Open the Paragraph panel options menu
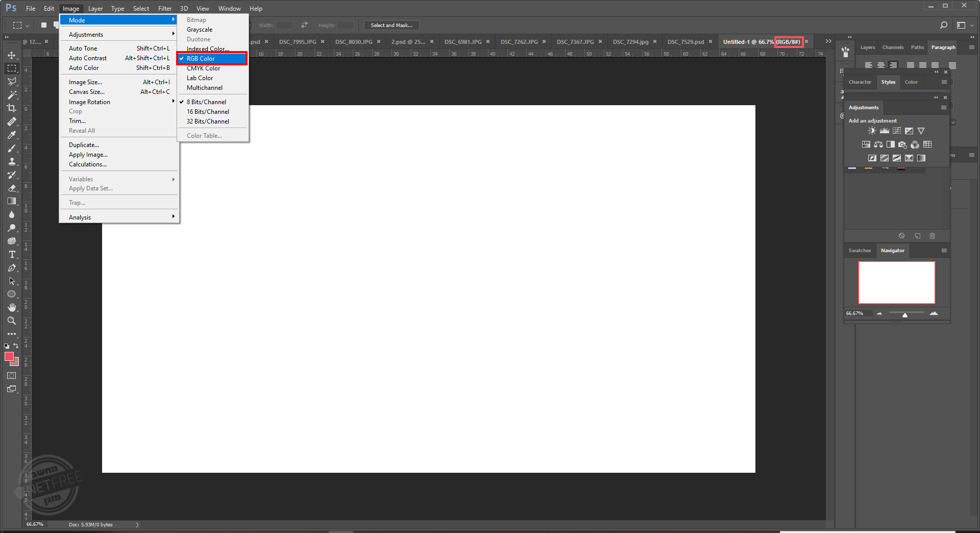Screen dimensions: 980x533 click(972, 47)
